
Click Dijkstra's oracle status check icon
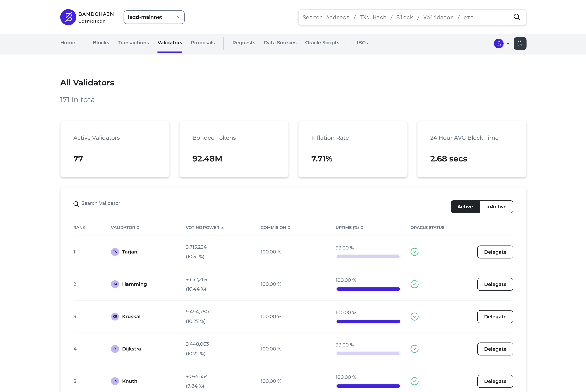(x=415, y=349)
